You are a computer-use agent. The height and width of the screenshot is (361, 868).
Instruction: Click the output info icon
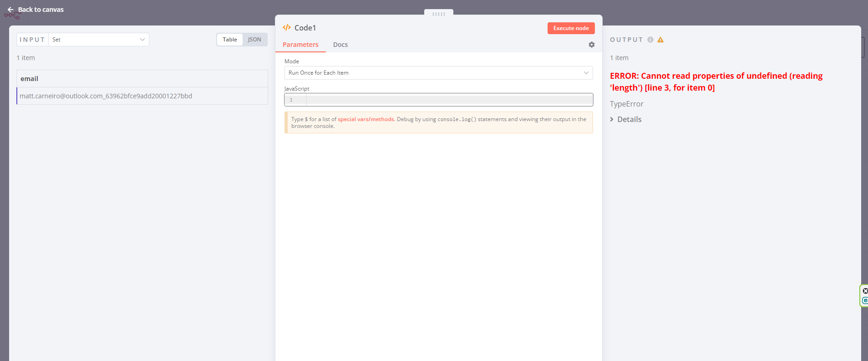(650, 40)
